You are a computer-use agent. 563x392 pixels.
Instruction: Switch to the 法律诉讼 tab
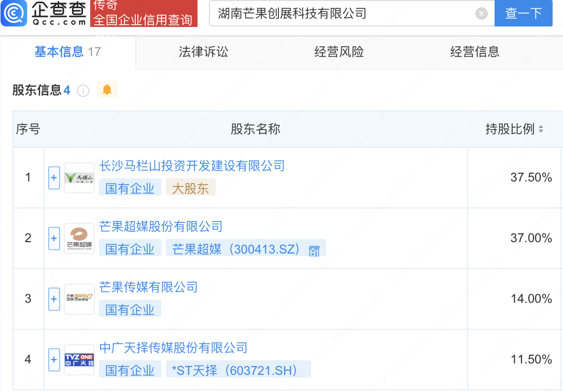click(204, 52)
